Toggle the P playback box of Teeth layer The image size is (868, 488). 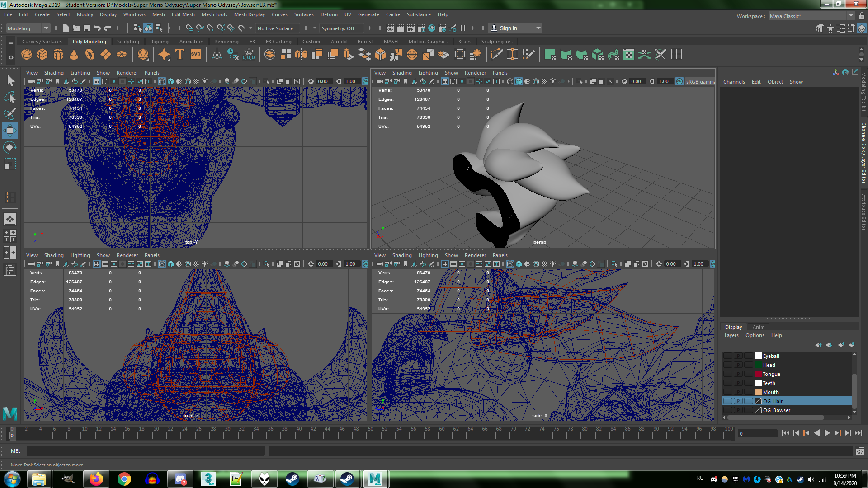(738, 383)
